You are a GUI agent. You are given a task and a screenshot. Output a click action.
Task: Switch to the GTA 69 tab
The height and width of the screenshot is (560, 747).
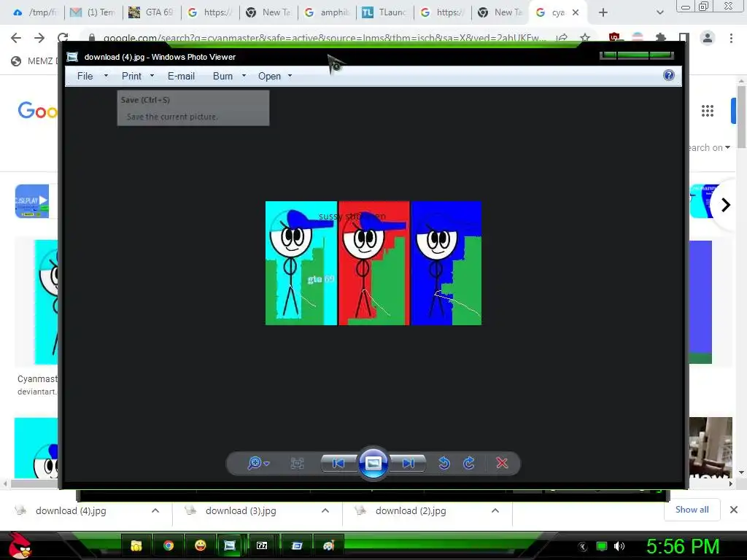coord(152,12)
